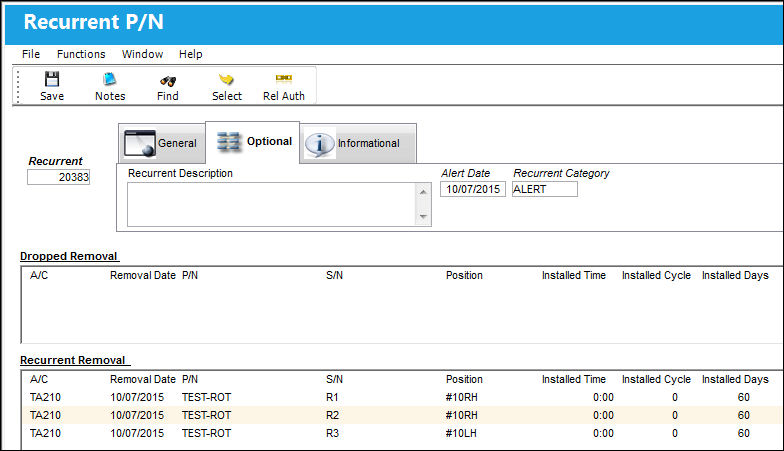Click inside the Recurrent Description text box
Viewport: 784px width, 451px height.
271,204
